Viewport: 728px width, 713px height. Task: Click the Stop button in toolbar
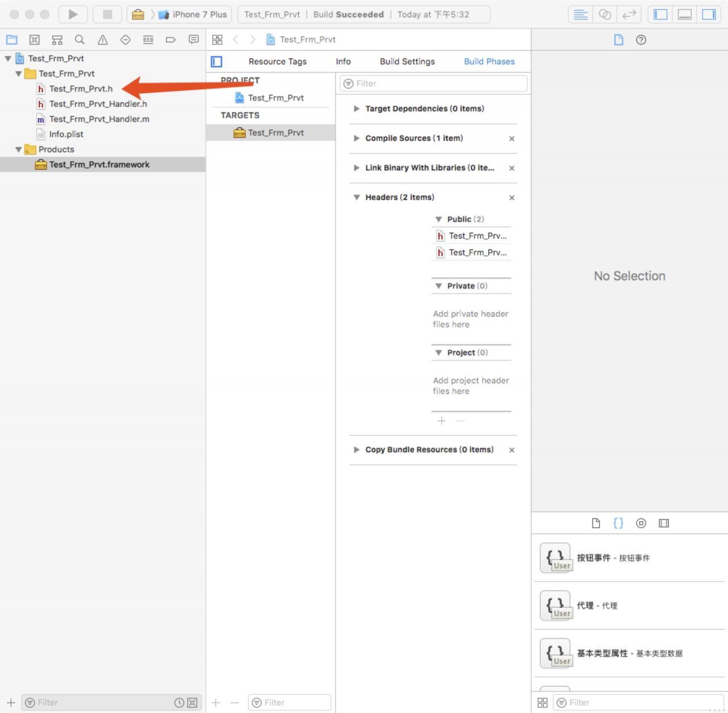coord(107,14)
